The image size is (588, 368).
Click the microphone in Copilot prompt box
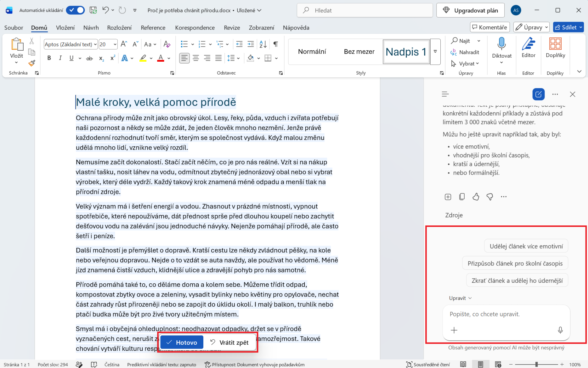tap(560, 330)
